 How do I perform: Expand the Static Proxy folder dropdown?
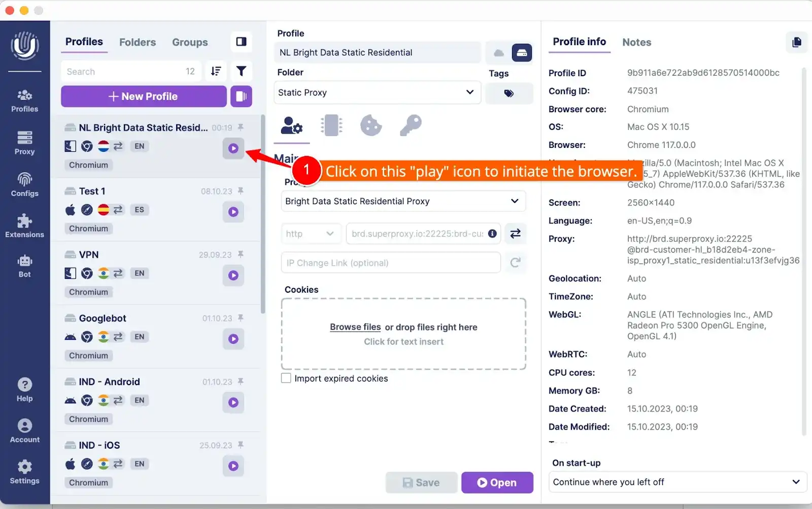[x=377, y=92]
